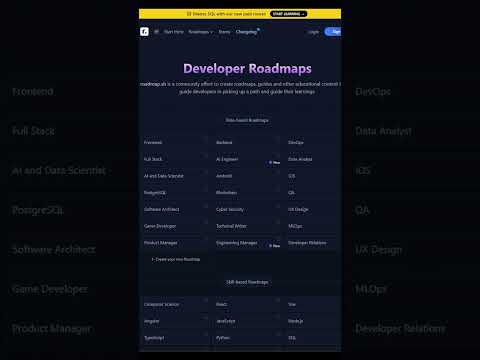Image resolution: width=480 pixels, height=360 pixels.
Task: Click the Developer Roadmaps page title
Action: pos(247,68)
